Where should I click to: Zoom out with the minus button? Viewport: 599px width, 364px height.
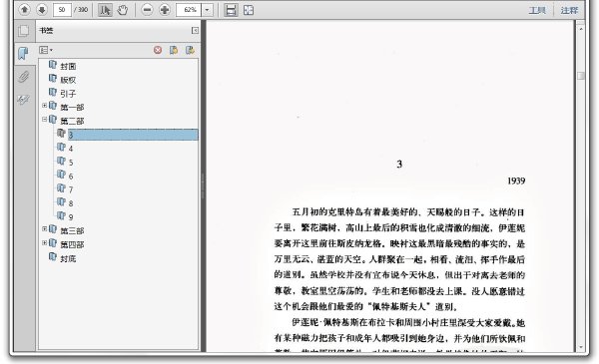click(x=147, y=10)
